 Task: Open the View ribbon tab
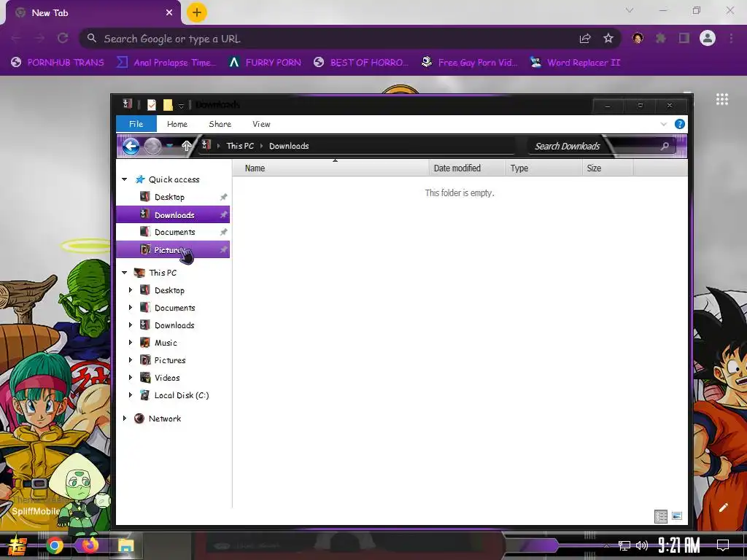coord(261,124)
